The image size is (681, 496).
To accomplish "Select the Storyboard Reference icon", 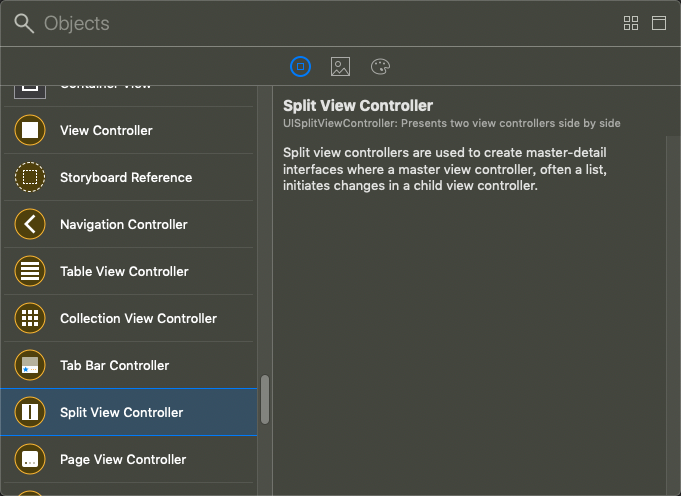I will coord(30,177).
